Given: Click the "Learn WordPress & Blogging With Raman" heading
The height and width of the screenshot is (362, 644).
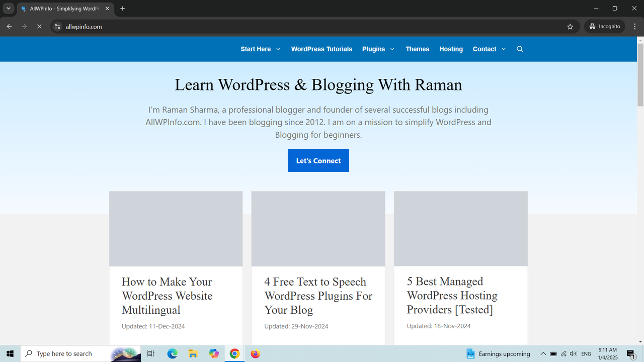Looking at the screenshot, I should click(318, 84).
